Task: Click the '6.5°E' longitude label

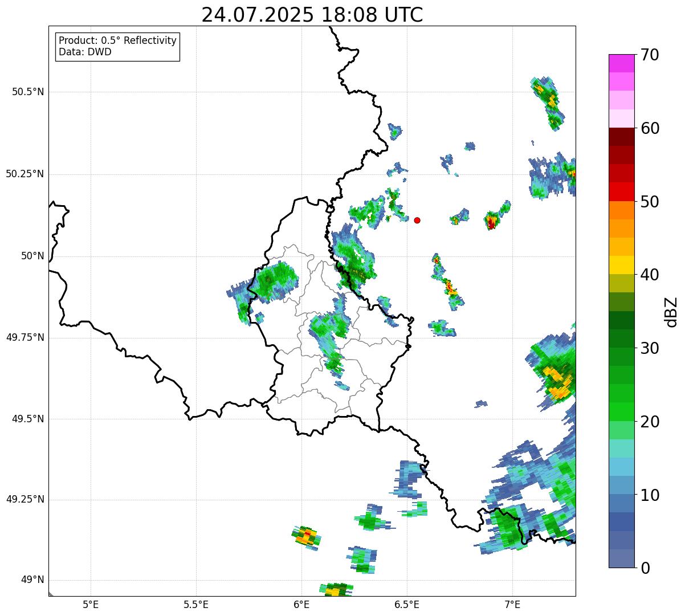Action: (407, 604)
